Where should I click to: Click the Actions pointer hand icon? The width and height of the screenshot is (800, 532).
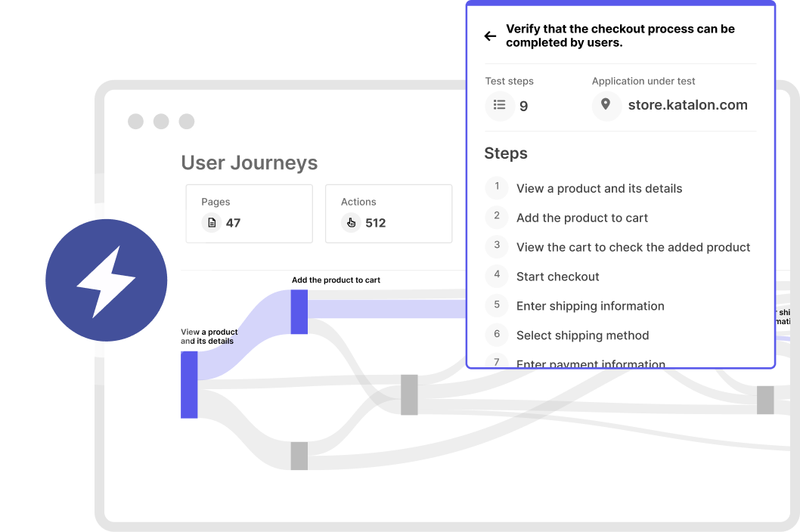[x=351, y=223]
